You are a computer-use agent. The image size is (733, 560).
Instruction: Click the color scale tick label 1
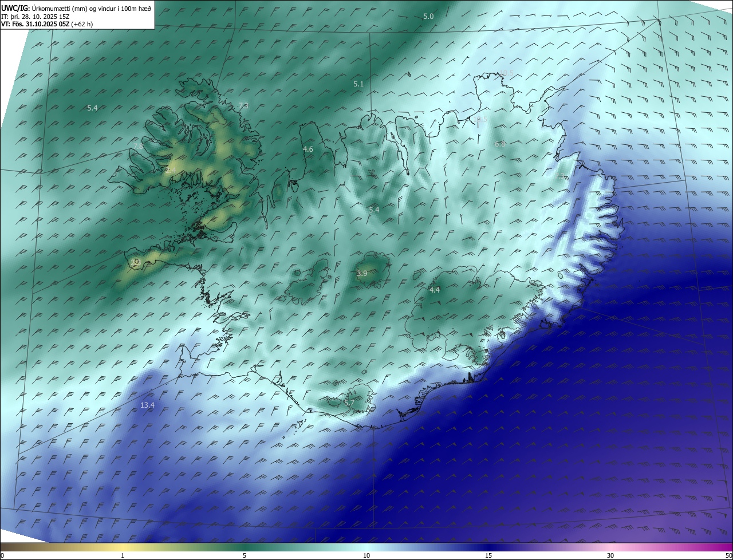pos(123,555)
